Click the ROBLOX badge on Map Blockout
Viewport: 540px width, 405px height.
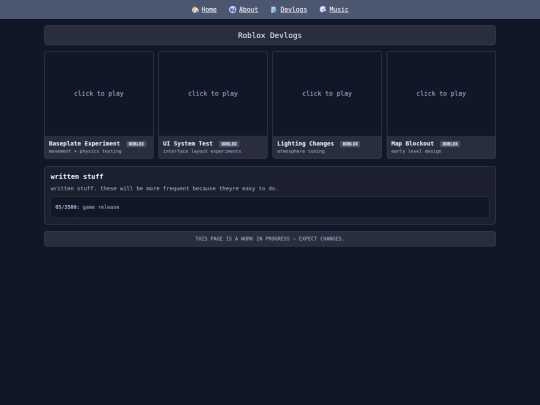click(450, 144)
